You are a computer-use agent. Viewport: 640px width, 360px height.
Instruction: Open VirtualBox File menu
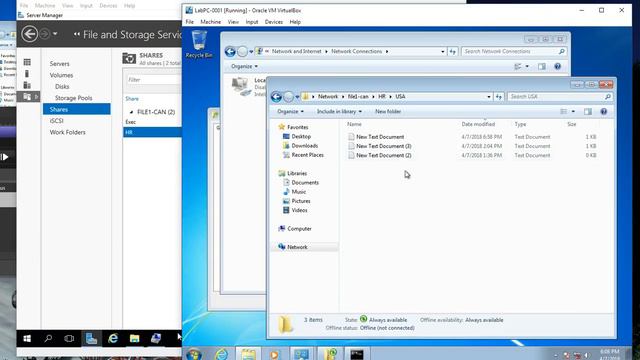pos(190,22)
